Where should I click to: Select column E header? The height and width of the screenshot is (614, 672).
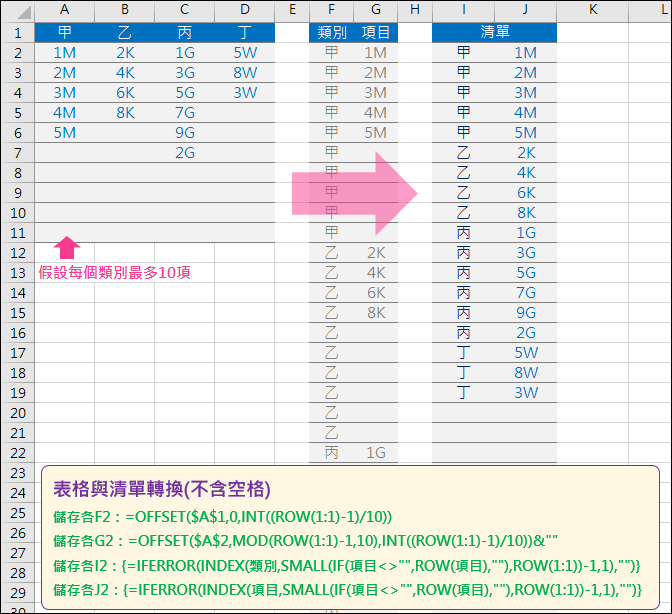292,11
